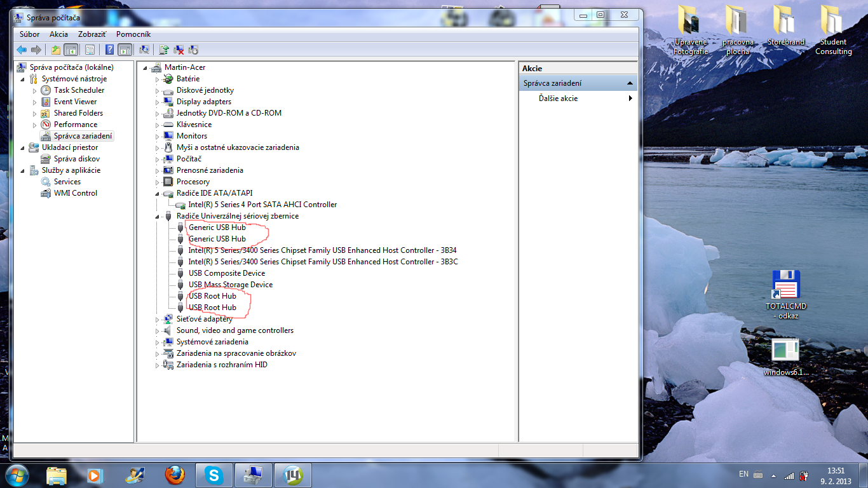This screenshot has width=868, height=488.
Task: Expand the Task Scheduler tree node
Action: click(35, 90)
